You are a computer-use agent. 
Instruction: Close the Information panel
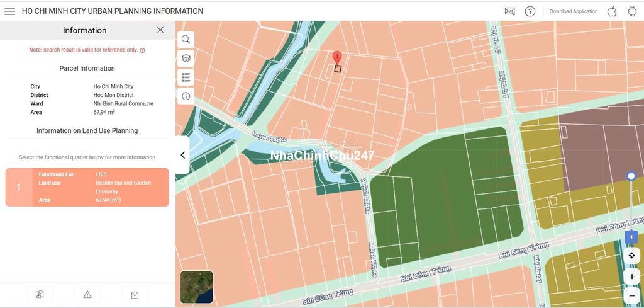coord(160,30)
